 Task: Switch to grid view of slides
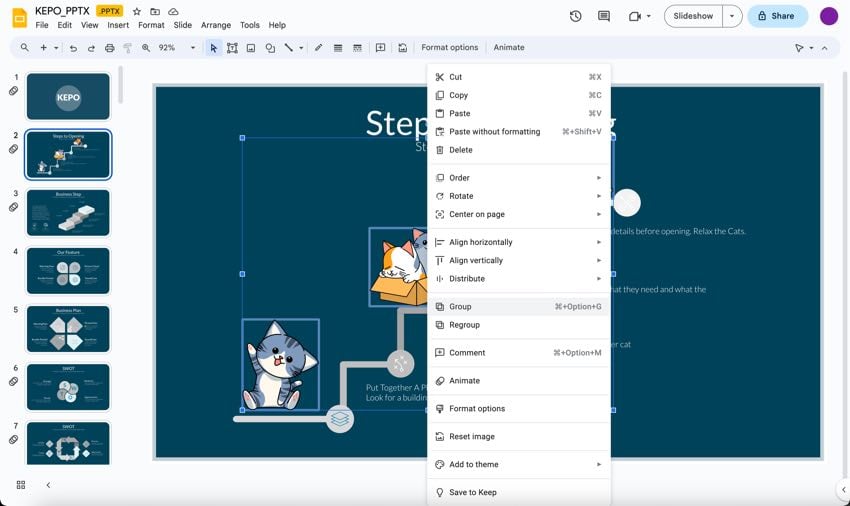click(x=20, y=485)
